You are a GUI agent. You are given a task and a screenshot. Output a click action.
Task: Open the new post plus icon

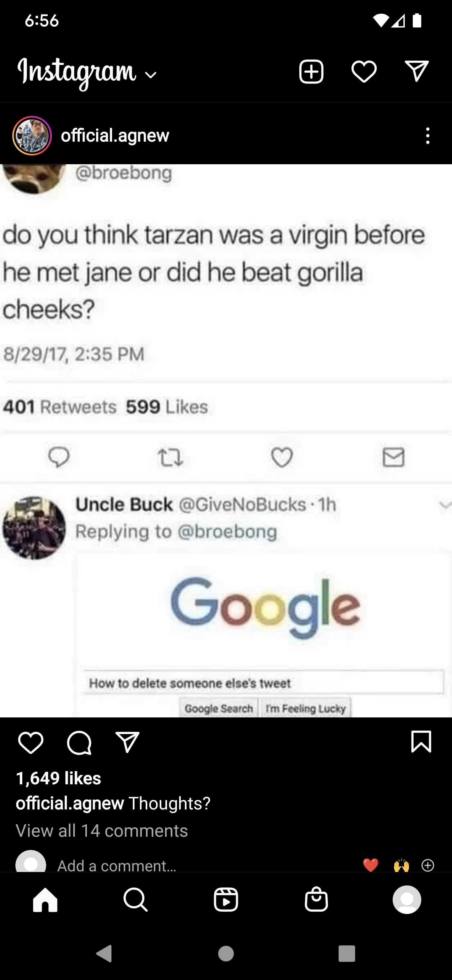pyautogui.click(x=311, y=72)
